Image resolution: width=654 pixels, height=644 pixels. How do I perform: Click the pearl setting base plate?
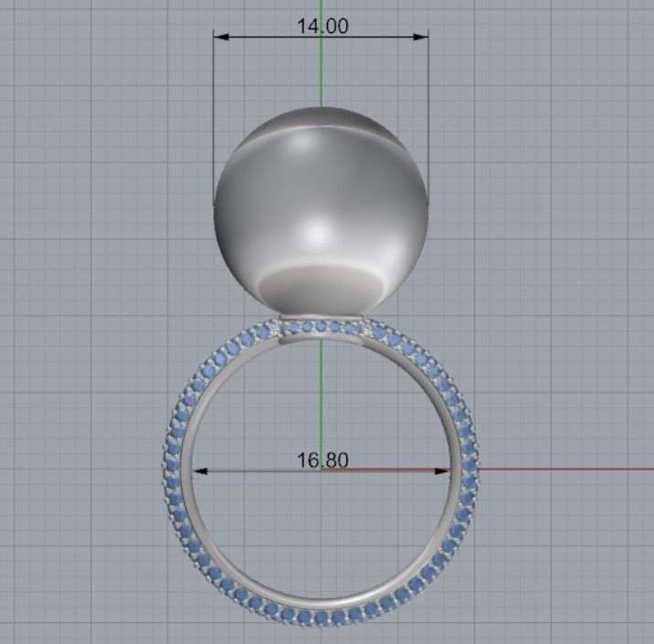[x=322, y=318]
